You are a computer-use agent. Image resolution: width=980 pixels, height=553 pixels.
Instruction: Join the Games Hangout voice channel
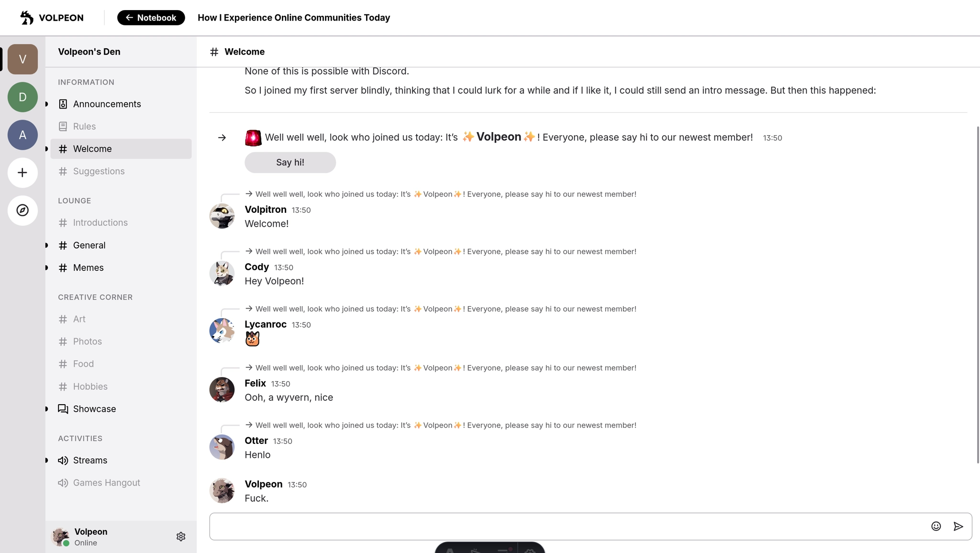pos(106,483)
